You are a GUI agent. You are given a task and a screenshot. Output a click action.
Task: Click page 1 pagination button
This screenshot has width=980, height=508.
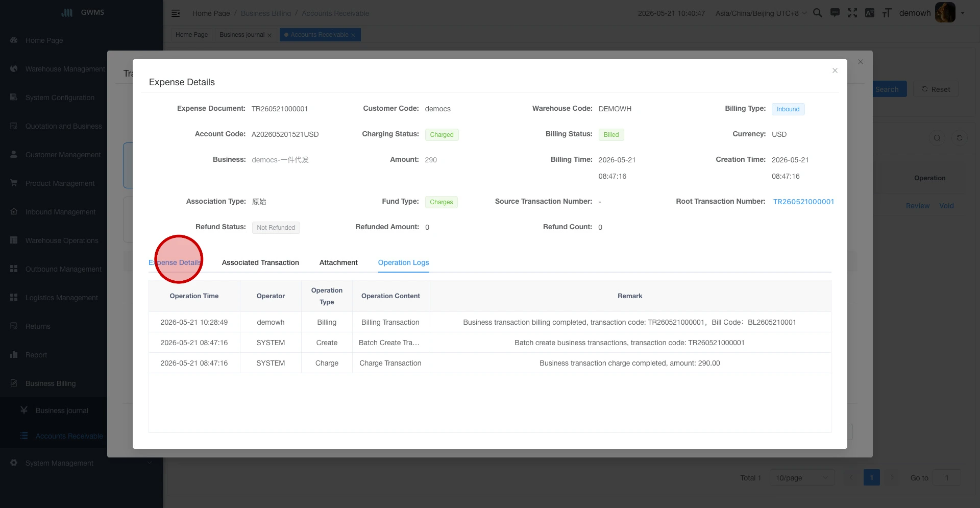pyautogui.click(x=871, y=478)
